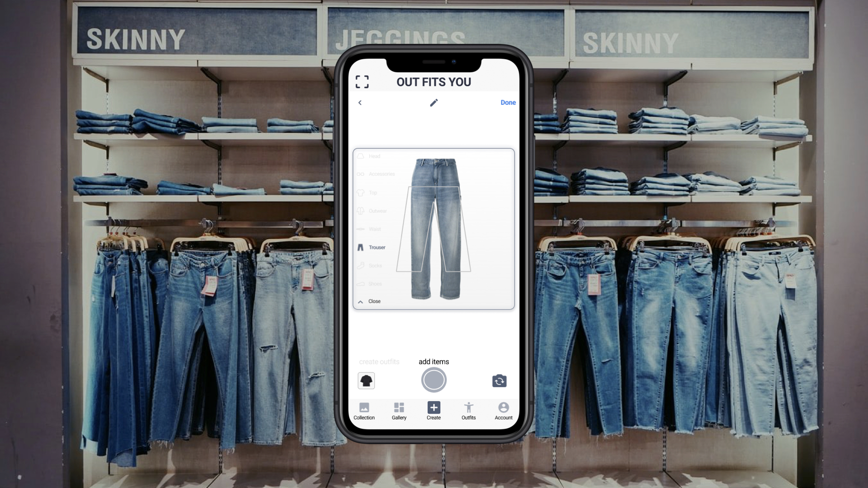Toggle the Accessories category checkbox
The width and height of the screenshot is (868, 488).
[x=361, y=174]
